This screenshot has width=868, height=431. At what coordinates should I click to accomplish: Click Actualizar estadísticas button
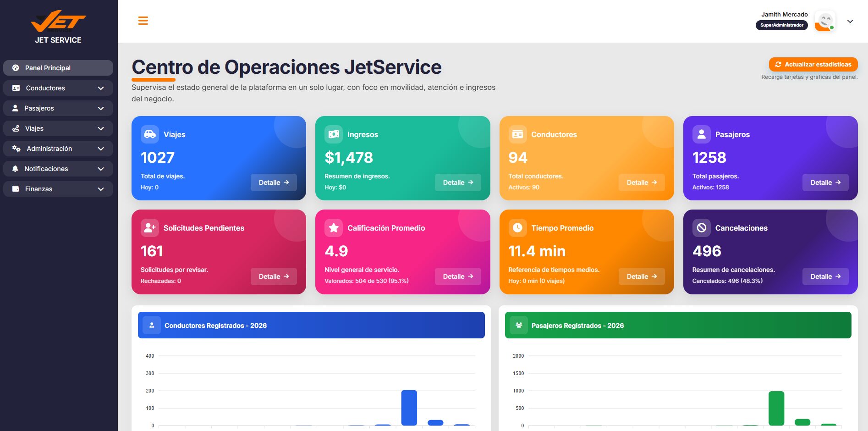pyautogui.click(x=813, y=65)
